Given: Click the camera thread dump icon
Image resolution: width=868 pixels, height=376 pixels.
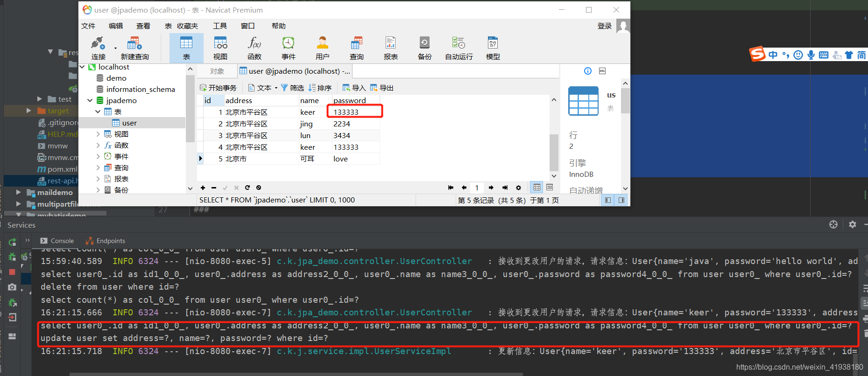Looking at the screenshot, I should pyautogui.click(x=12, y=287).
